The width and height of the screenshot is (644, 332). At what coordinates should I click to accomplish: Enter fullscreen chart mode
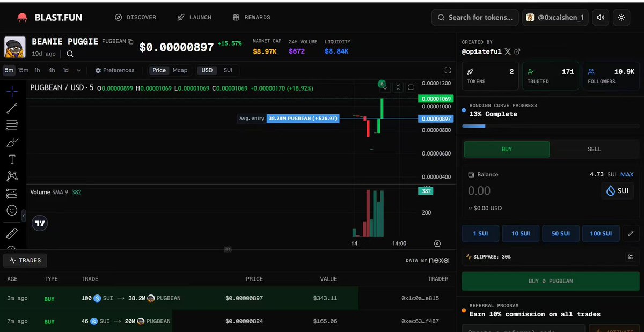448,70
